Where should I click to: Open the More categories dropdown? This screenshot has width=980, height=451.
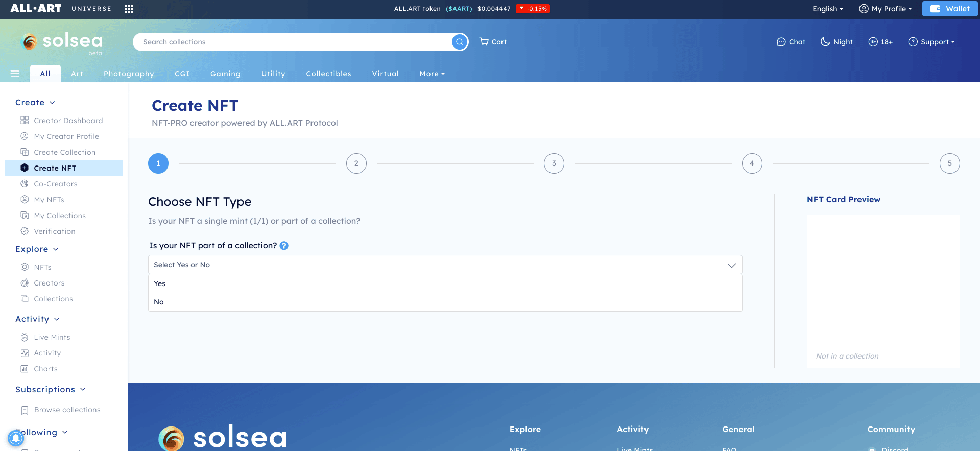(x=433, y=74)
